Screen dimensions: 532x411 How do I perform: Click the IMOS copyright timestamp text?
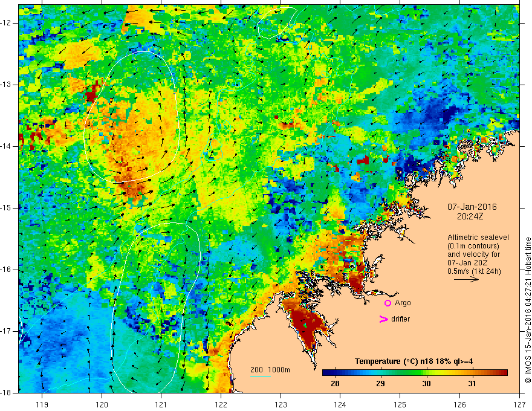pyautogui.click(x=528, y=310)
